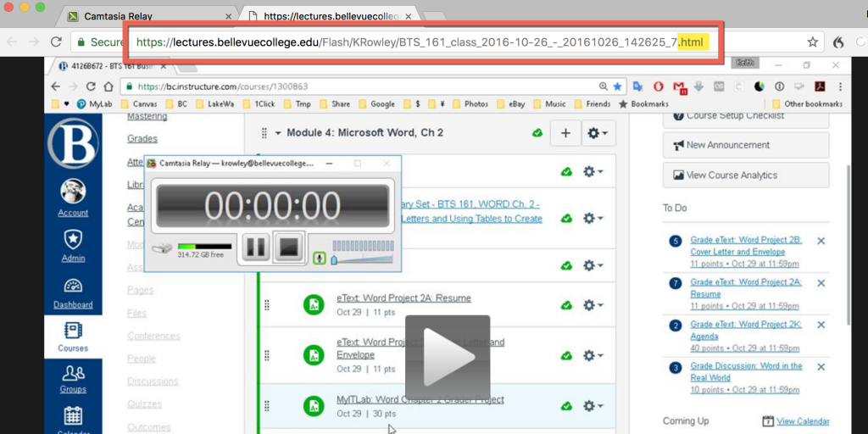Click the View Course Analytics button
This screenshot has height=434, width=868.
pyautogui.click(x=746, y=175)
